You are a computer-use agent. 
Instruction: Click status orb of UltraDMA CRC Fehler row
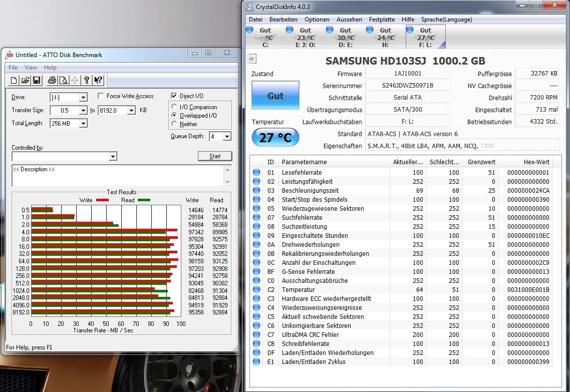tap(256, 334)
